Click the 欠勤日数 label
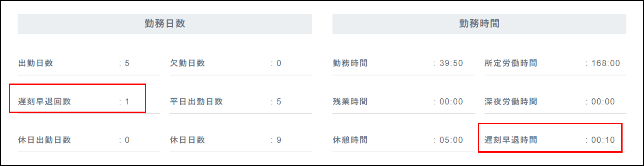 pyautogui.click(x=187, y=63)
